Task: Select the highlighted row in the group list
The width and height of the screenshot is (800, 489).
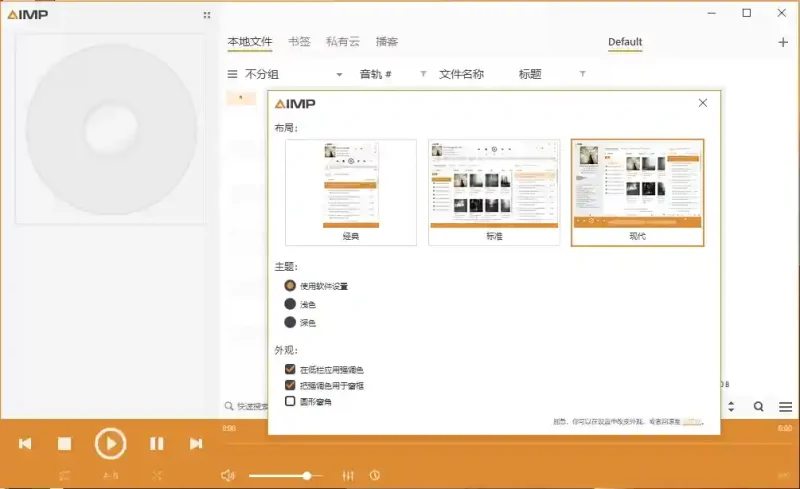Action: tap(241, 98)
